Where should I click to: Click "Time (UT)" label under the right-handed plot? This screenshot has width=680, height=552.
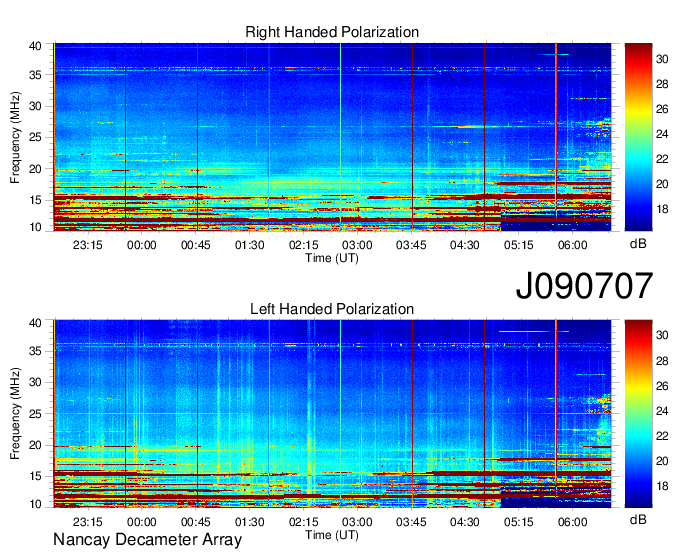pyautogui.click(x=332, y=258)
